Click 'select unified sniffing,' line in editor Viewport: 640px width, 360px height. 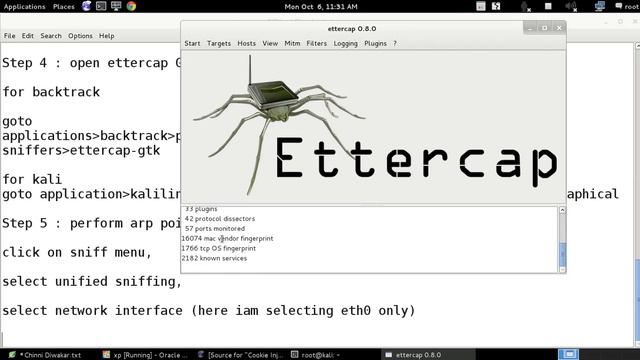pyautogui.click(x=92, y=282)
